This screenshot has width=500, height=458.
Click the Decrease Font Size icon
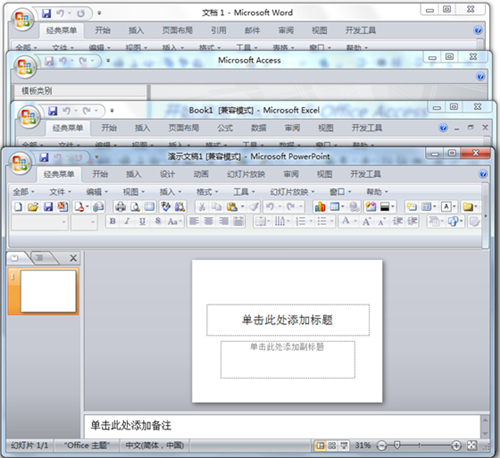tap(382, 221)
